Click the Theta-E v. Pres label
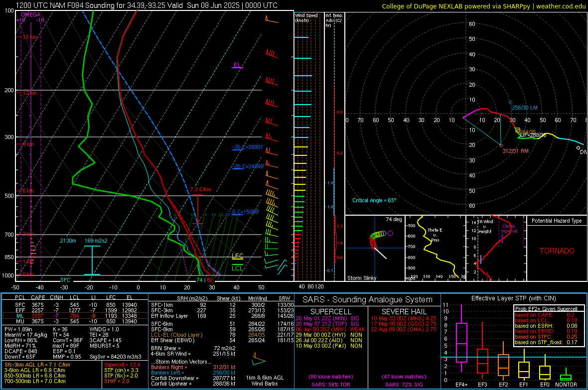Viewport: 588px width, 390px height. click(x=435, y=235)
